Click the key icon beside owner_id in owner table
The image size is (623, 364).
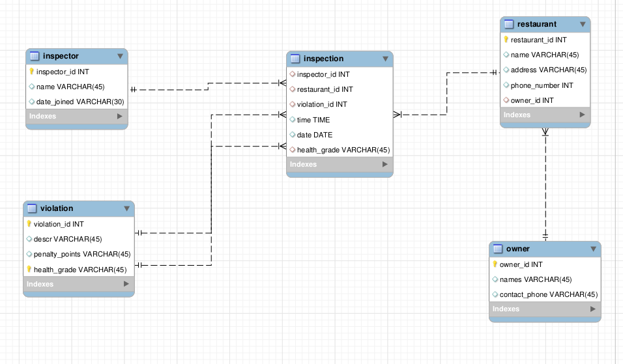pyautogui.click(x=495, y=264)
